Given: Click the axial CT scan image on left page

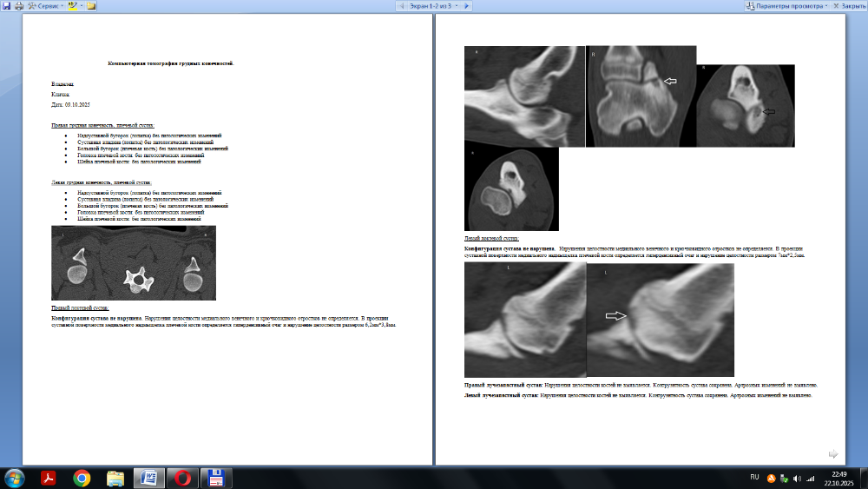Looking at the screenshot, I should [134, 262].
